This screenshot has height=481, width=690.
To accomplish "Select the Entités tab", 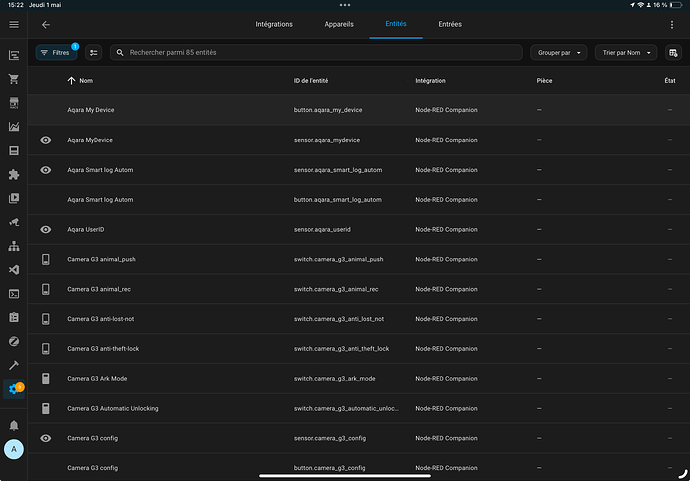I will (396, 24).
